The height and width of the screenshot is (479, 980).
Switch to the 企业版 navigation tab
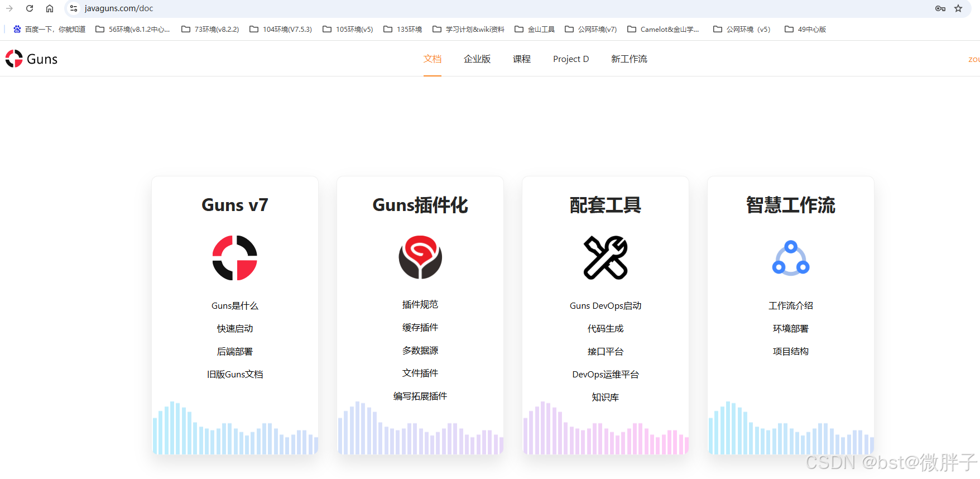click(x=477, y=59)
